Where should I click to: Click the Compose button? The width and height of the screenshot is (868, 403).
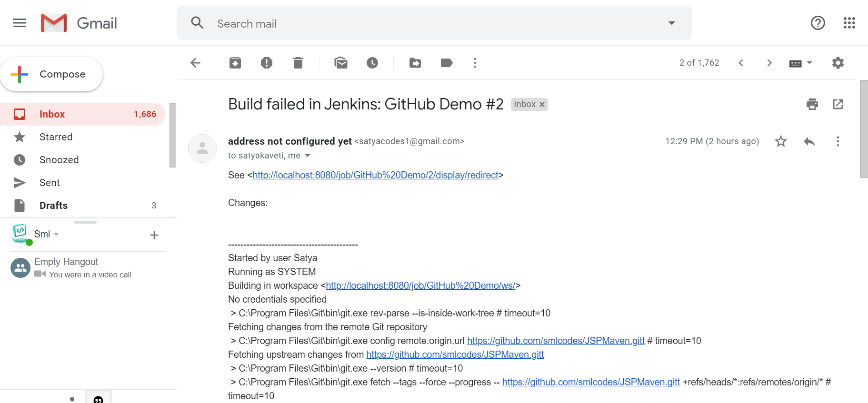pos(51,74)
